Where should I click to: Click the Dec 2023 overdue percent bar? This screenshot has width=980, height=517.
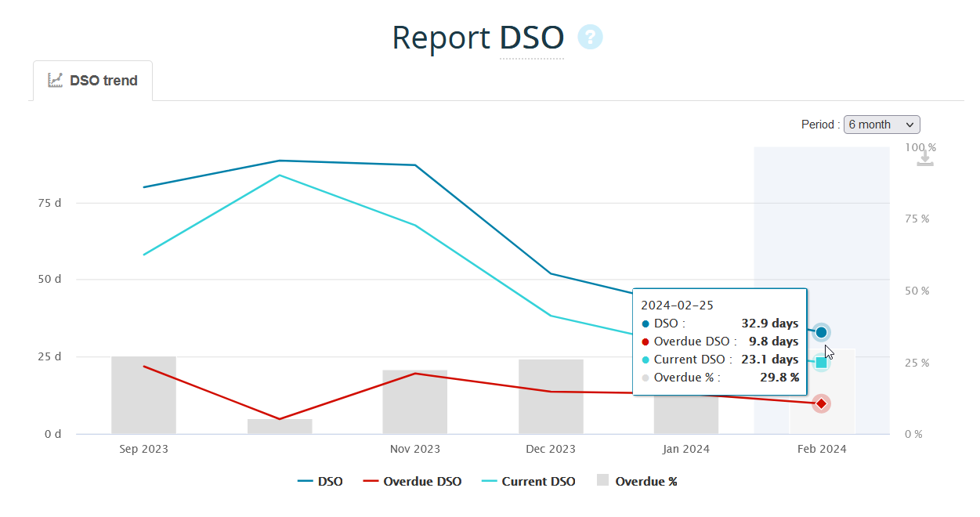[x=551, y=397]
